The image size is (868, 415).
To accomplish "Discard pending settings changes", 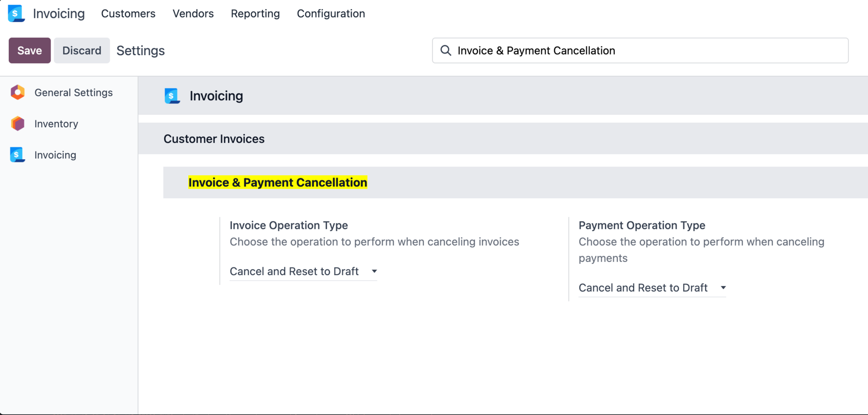I will [81, 50].
